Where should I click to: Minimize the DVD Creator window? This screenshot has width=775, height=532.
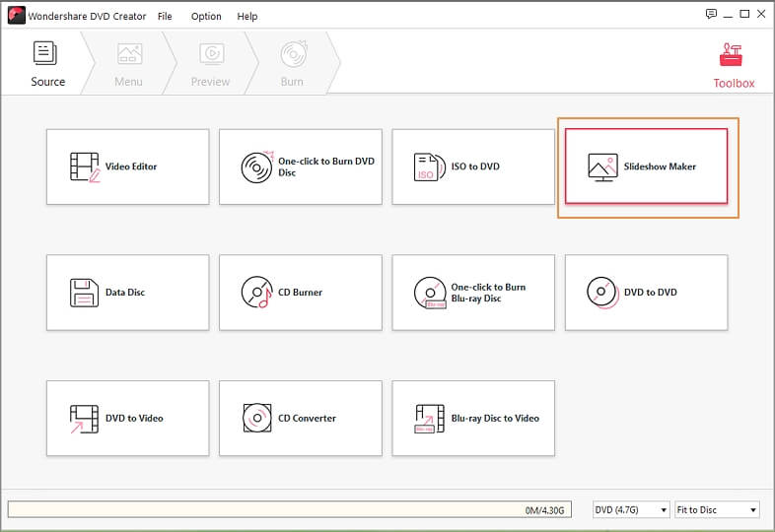pos(728,15)
